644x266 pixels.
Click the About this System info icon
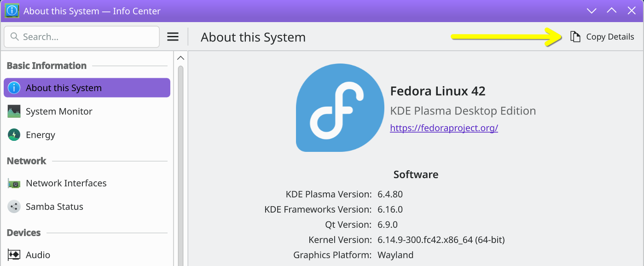(14, 88)
